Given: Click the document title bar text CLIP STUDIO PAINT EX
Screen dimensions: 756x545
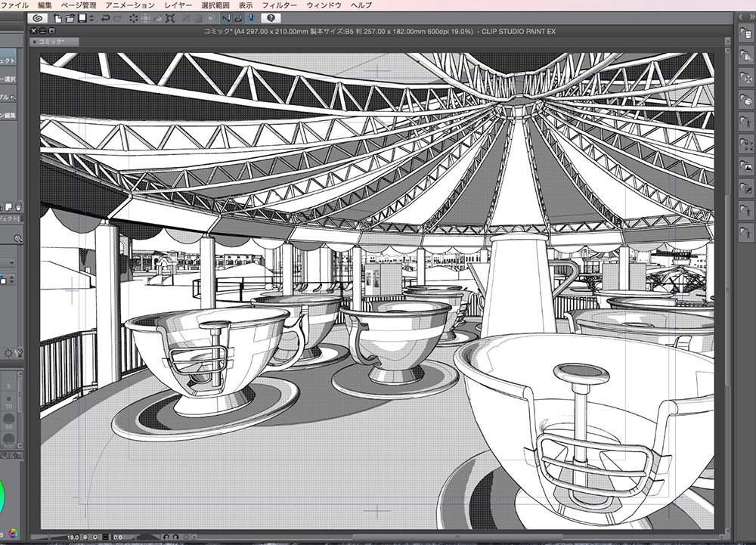Looking at the screenshot, I should (x=519, y=31).
